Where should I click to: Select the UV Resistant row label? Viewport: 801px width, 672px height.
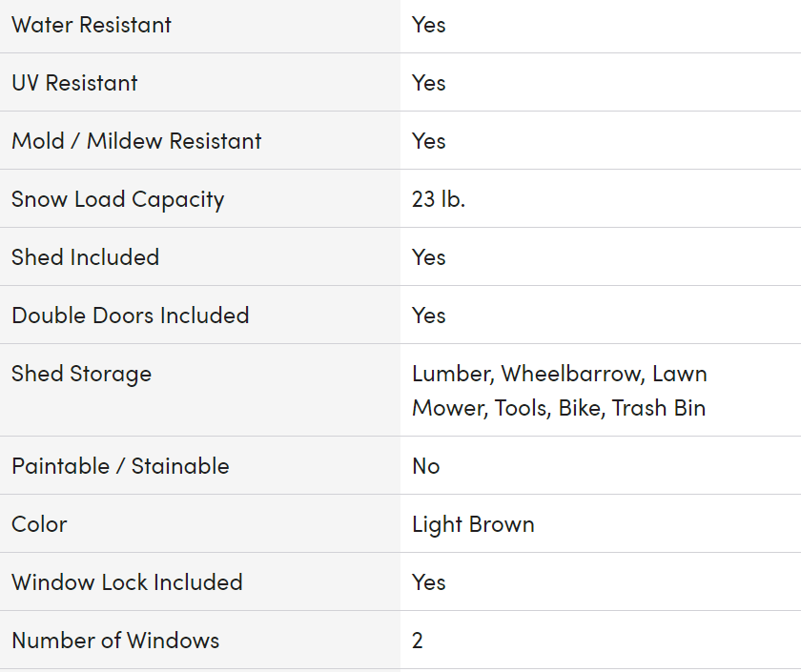click(74, 83)
